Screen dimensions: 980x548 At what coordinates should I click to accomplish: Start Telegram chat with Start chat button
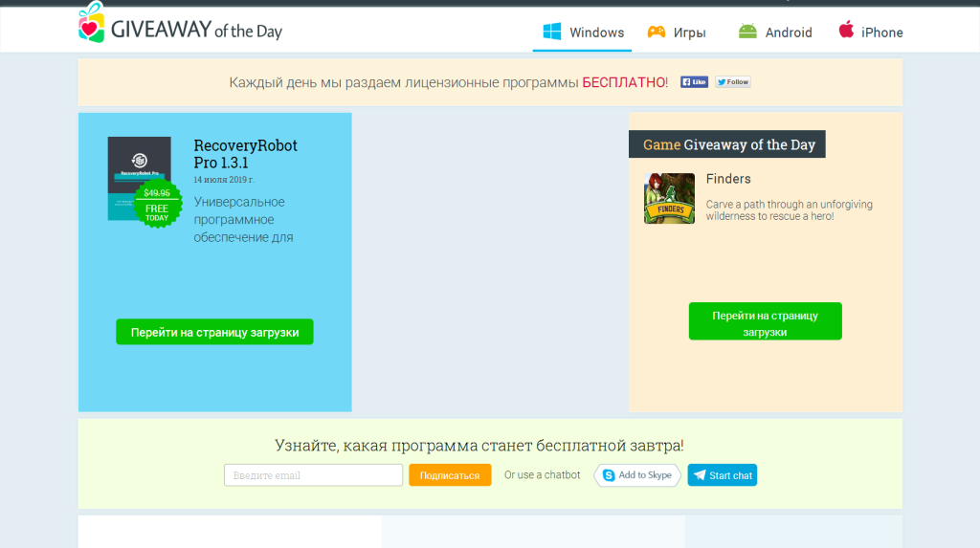point(723,475)
